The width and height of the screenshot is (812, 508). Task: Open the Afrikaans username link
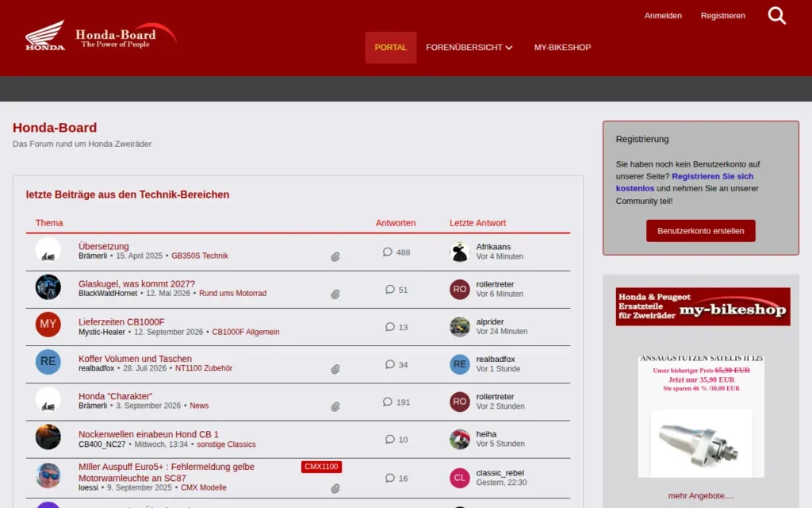(493, 247)
